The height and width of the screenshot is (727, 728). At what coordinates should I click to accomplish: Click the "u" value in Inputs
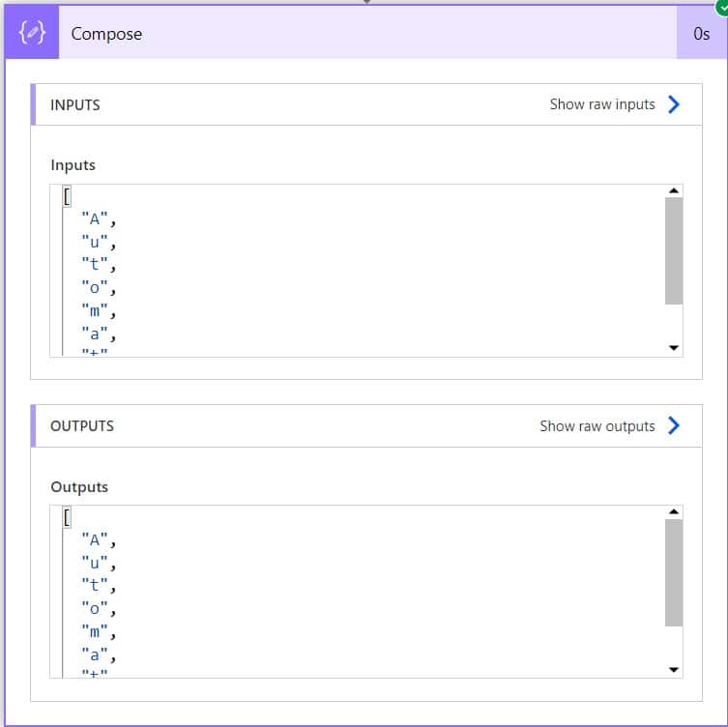click(x=95, y=242)
